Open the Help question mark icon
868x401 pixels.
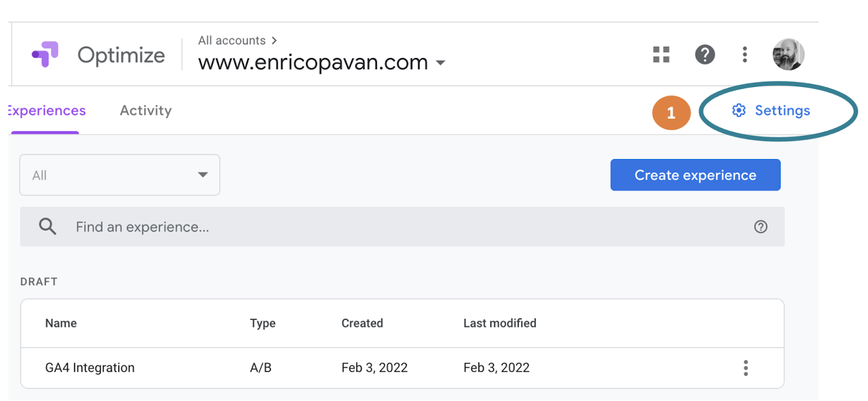pos(705,54)
